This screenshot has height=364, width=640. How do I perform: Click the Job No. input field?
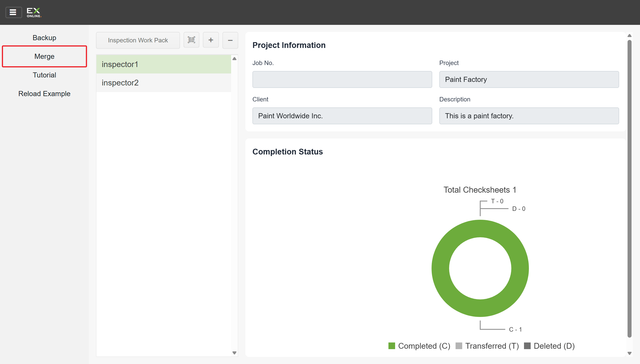click(342, 79)
